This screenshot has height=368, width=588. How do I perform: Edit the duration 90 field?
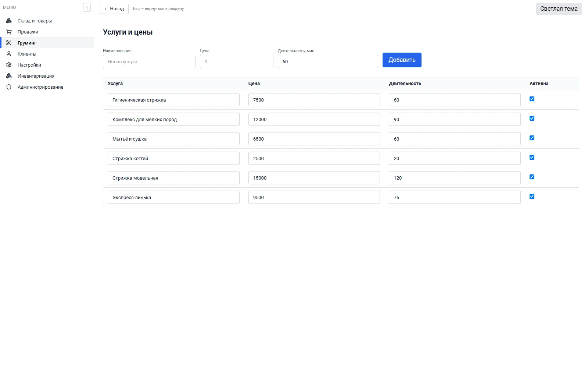coord(455,119)
